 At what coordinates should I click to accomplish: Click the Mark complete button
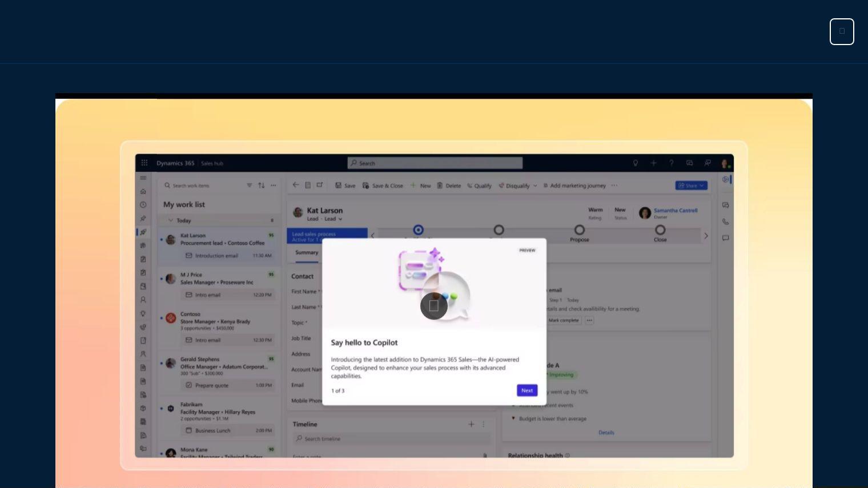[x=564, y=320]
